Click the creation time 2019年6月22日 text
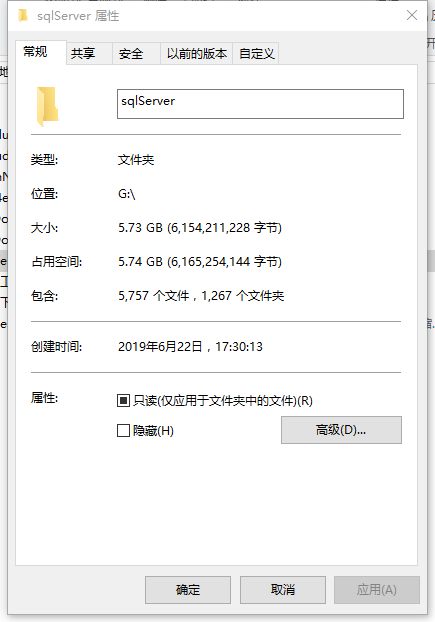Screen dimensions: 435x622 tap(160, 347)
